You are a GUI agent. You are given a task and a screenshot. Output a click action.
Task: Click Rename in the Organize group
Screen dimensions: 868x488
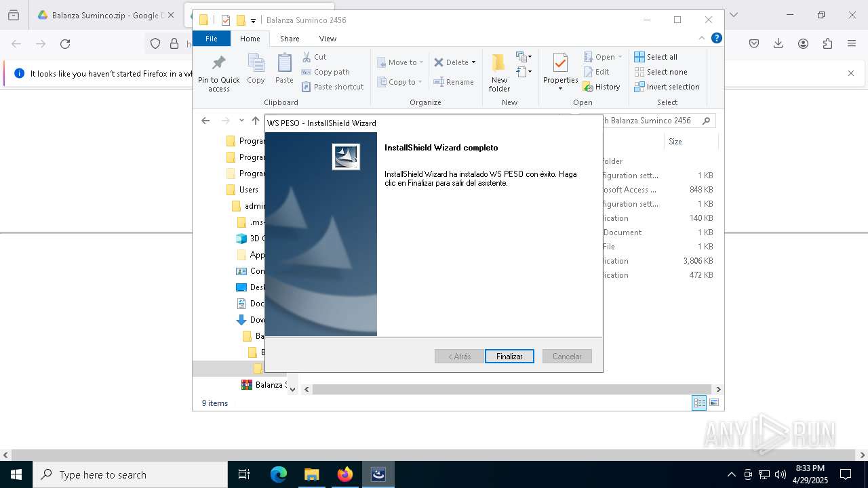(454, 82)
